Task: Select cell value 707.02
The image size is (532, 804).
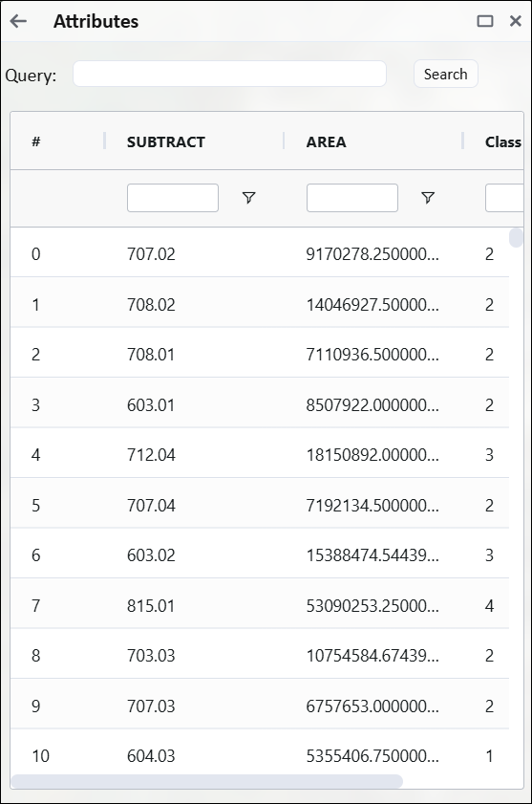Action: (151, 254)
